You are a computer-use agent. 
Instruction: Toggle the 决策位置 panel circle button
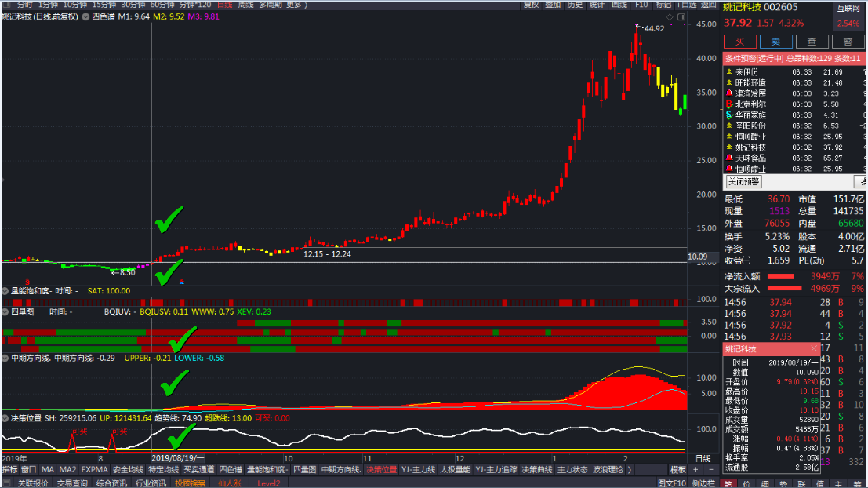coord(5,418)
